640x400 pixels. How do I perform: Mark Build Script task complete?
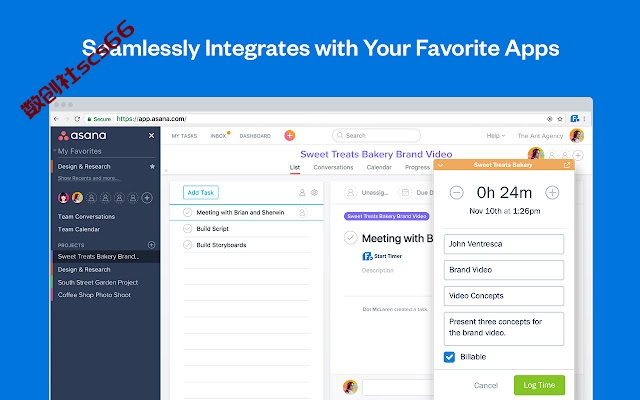click(187, 229)
